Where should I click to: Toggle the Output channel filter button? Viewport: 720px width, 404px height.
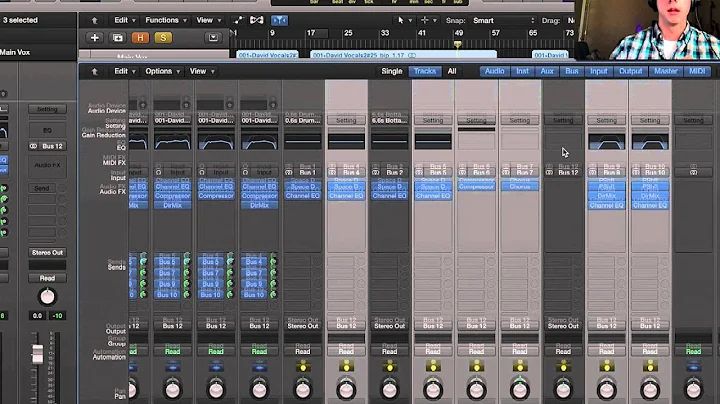pos(630,71)
